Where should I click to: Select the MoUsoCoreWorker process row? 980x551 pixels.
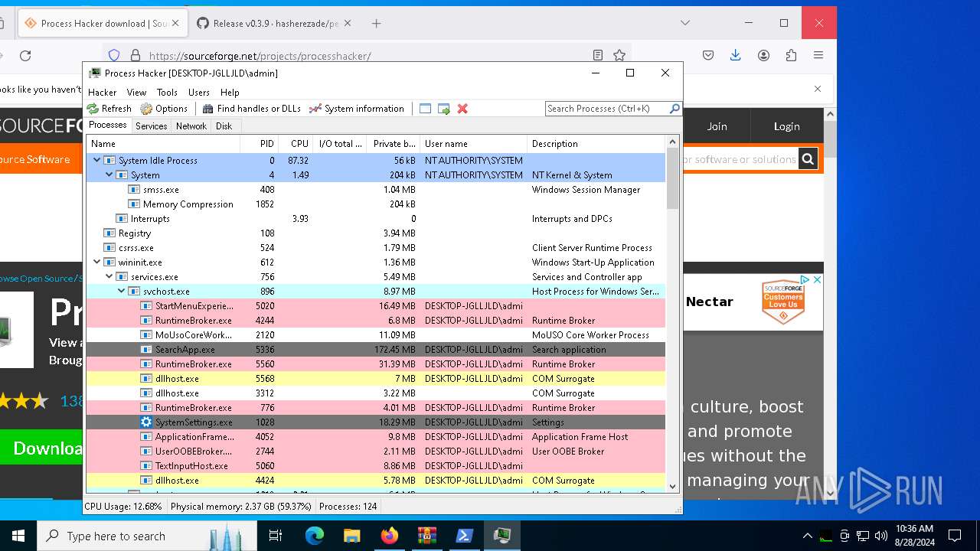coord(375,334)
